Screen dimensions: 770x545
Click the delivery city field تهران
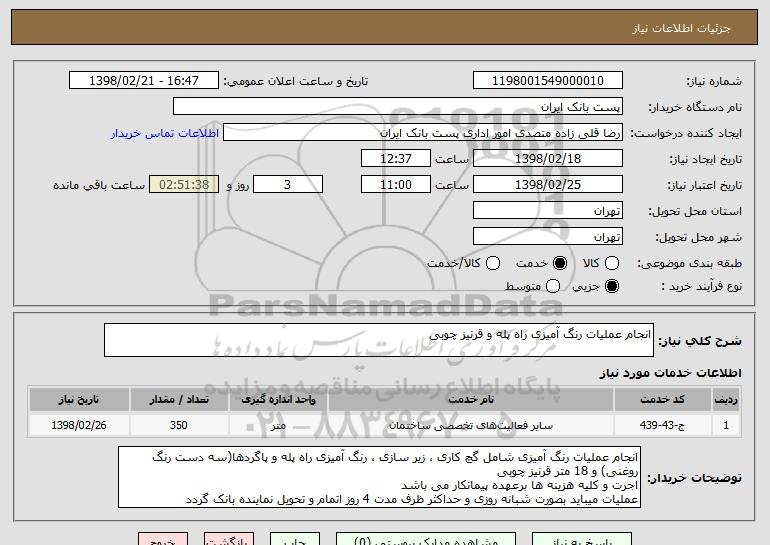point(548,237)
